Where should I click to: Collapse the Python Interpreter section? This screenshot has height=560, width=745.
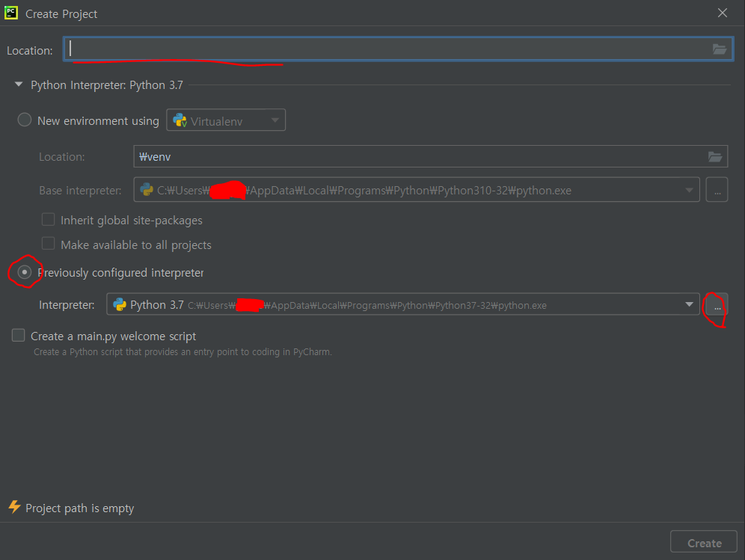(19, 84)
